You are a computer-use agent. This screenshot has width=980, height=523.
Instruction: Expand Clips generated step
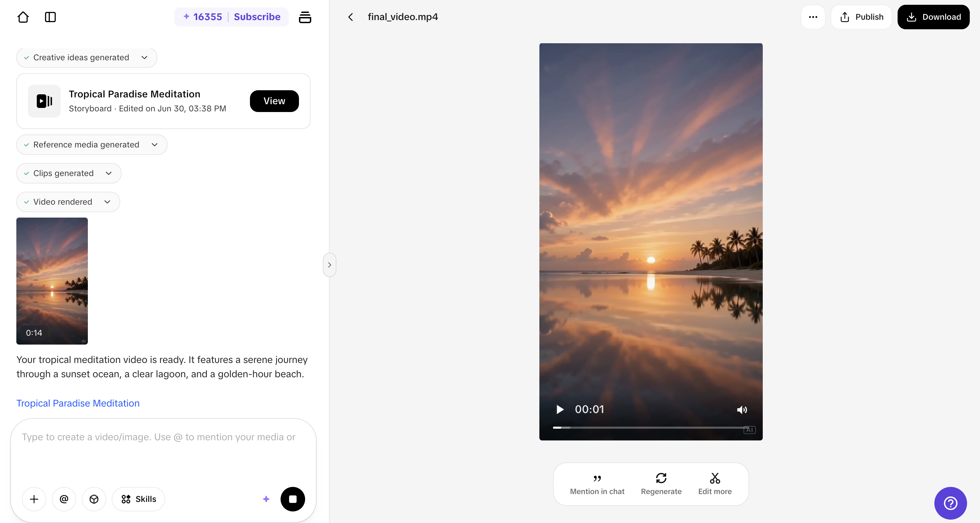(69, 173)
